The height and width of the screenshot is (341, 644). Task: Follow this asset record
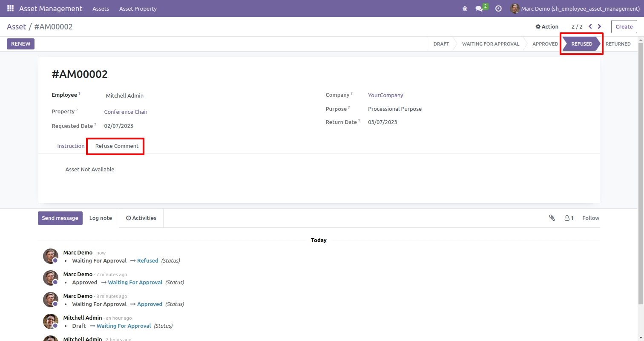591,218
